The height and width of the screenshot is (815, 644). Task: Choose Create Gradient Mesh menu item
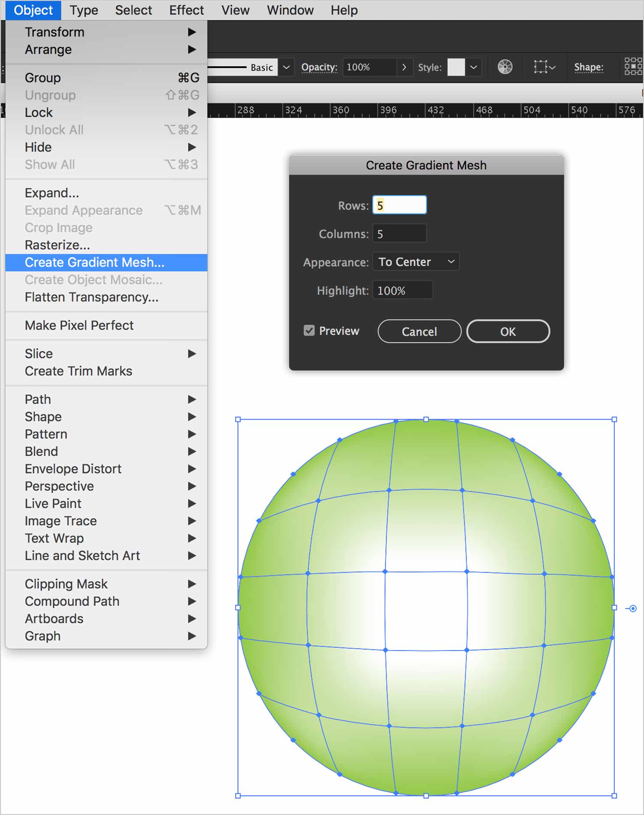coord(106,262)
